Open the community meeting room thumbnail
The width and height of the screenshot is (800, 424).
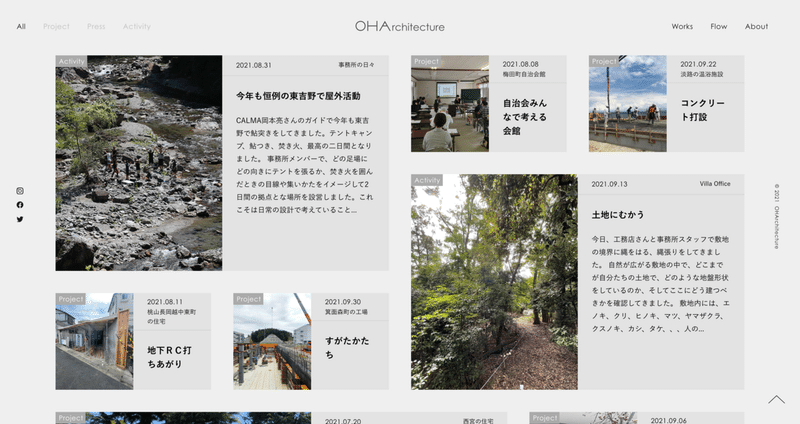(x=450, y=104)
